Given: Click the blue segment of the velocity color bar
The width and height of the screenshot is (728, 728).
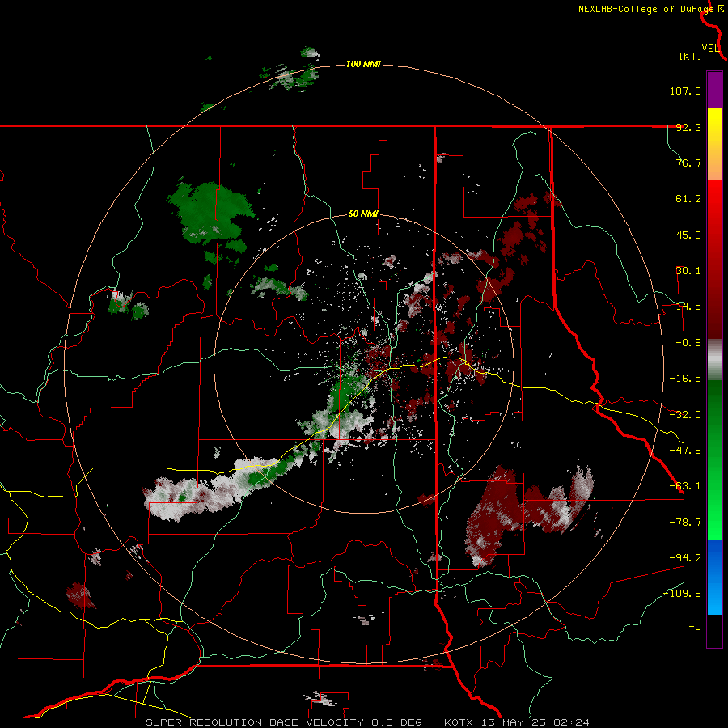Looking at the screenshot, I should (x=714, y=577).
